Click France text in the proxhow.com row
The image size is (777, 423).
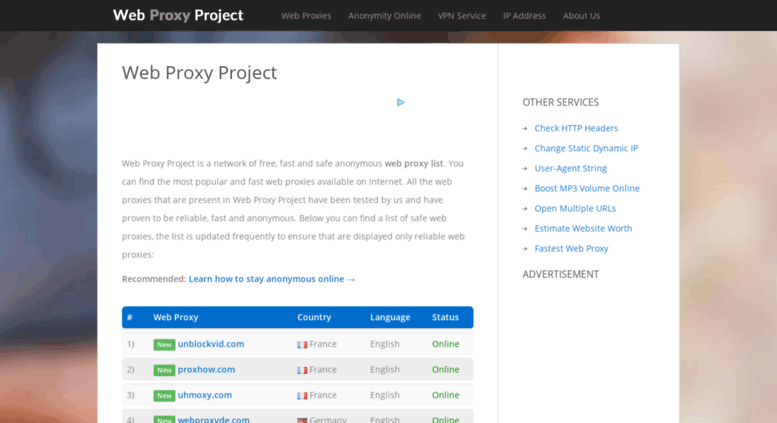pos(323,370)
